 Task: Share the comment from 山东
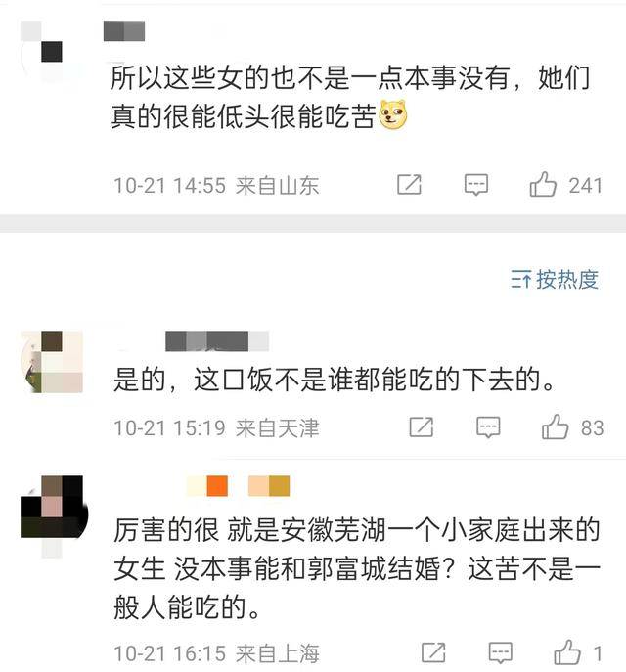[409, 185]
